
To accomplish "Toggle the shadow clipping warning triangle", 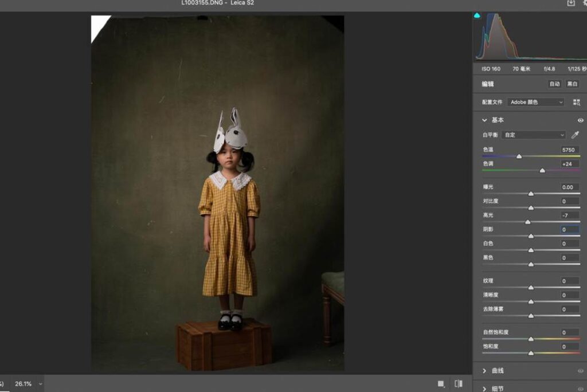I will point(477,15).
